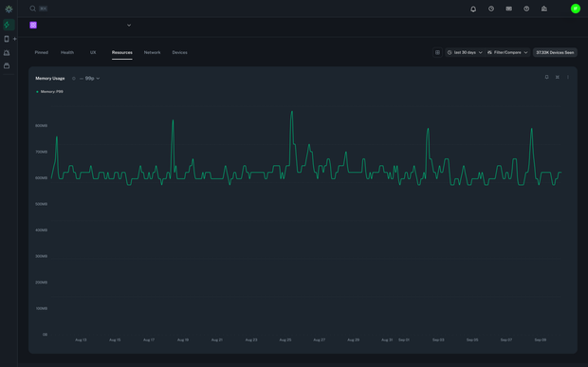
Task: Open the search magnifier
Action: click(x=32, y=9)
